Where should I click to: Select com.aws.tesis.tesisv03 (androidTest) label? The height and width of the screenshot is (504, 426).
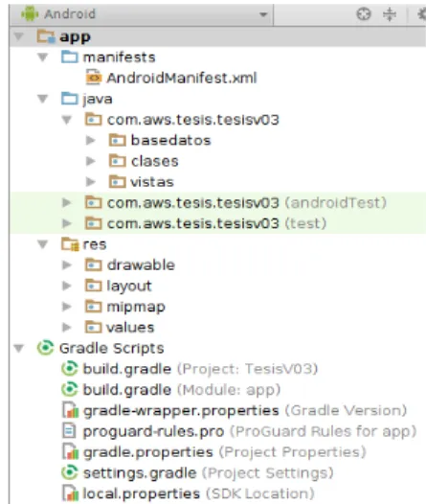pyautogui.click(x=247, y=203)
